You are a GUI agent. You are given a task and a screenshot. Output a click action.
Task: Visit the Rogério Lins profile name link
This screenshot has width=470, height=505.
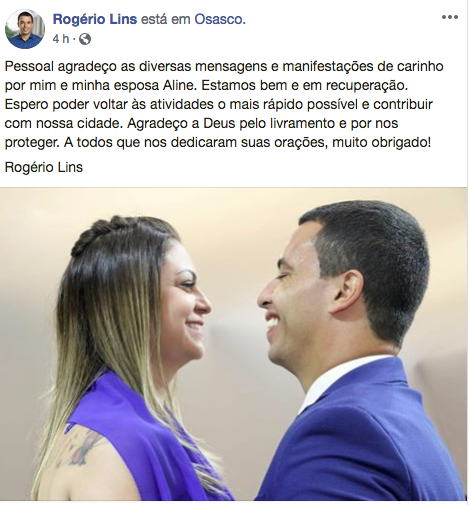tap(95, 19)
